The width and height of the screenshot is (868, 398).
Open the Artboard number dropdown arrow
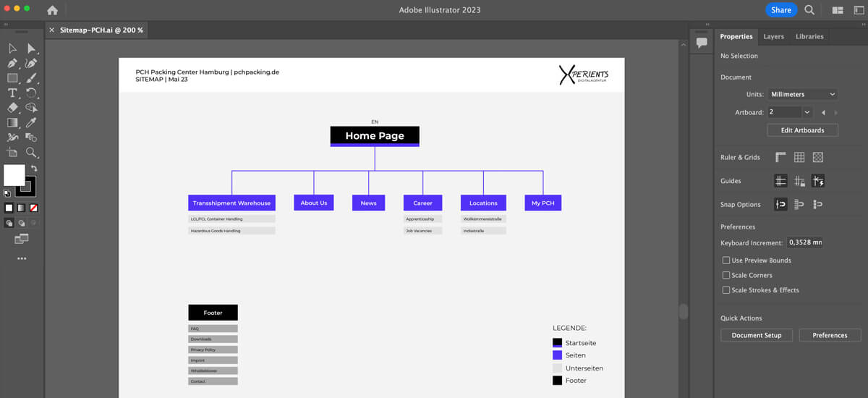pyautogui.click(x=807, y=113)
